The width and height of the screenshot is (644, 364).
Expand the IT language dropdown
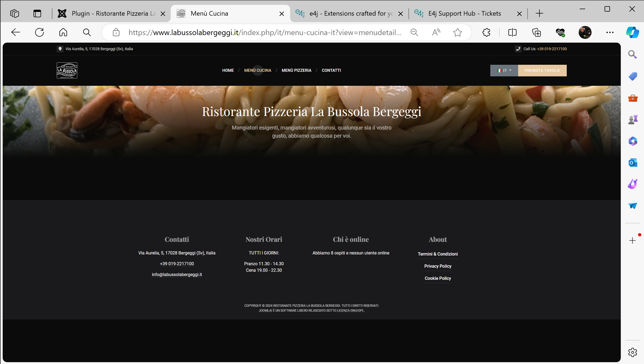click(x=504, y=70)
